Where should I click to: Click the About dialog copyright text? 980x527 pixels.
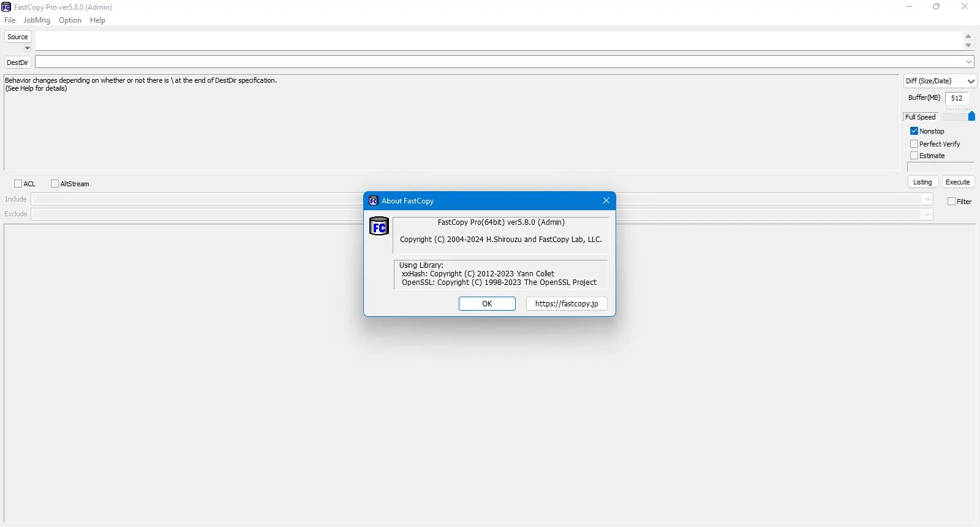501,240
